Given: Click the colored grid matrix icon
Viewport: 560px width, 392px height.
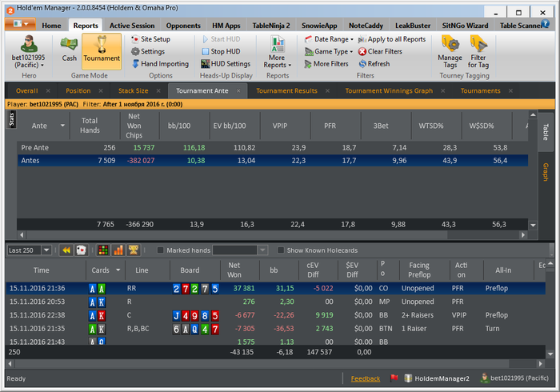Looking at the screenshot, I should coord(103,250).
